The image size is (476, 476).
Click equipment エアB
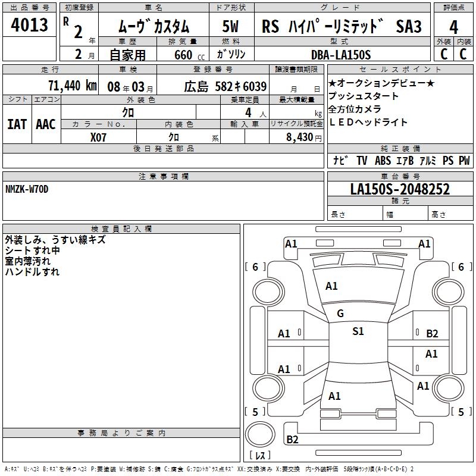(405, 160)
